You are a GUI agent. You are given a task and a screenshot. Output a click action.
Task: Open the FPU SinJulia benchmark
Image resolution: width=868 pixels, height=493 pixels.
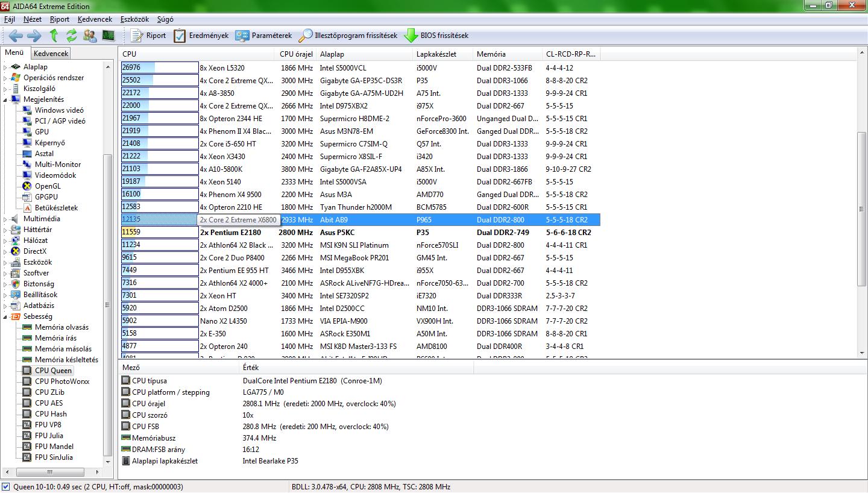pyautogui.click(x=54, y=457)
